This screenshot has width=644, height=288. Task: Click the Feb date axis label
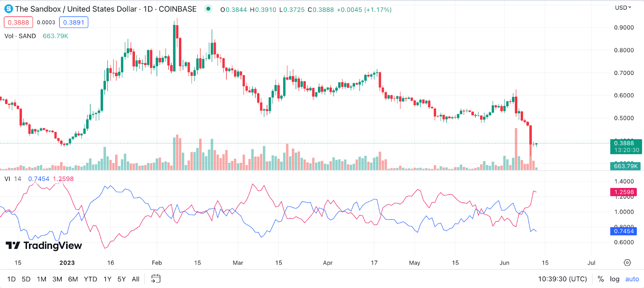tap(157, 263)
